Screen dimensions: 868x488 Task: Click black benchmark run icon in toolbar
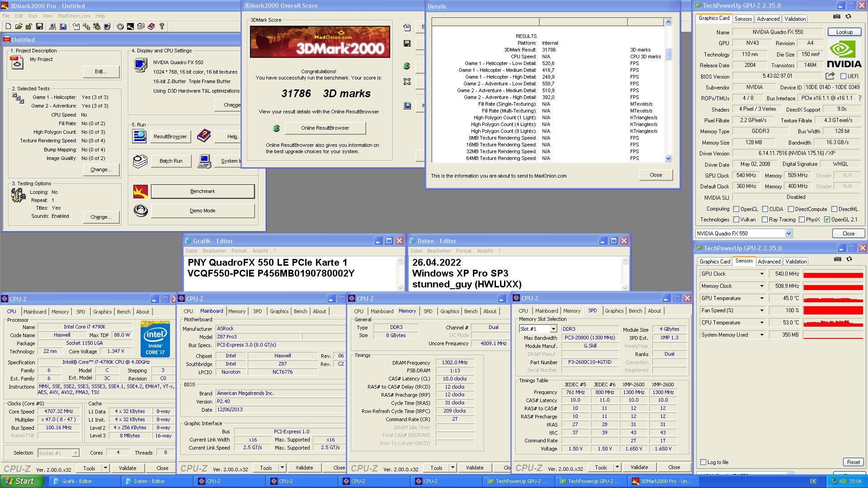pos(130,26)
